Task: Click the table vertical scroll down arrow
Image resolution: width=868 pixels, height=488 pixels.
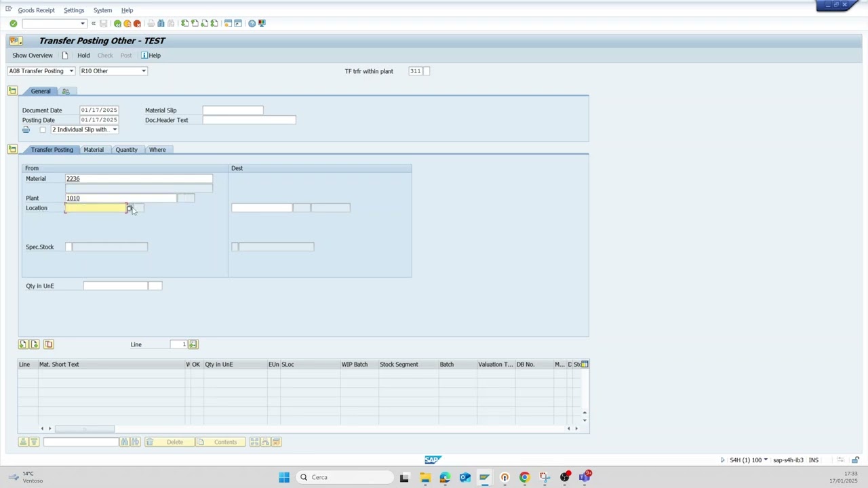Action: [585, 420]
